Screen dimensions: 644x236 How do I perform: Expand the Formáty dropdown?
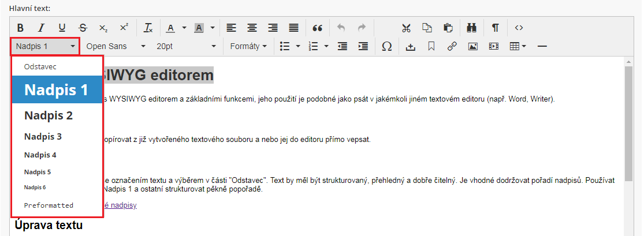pos(248,46)
